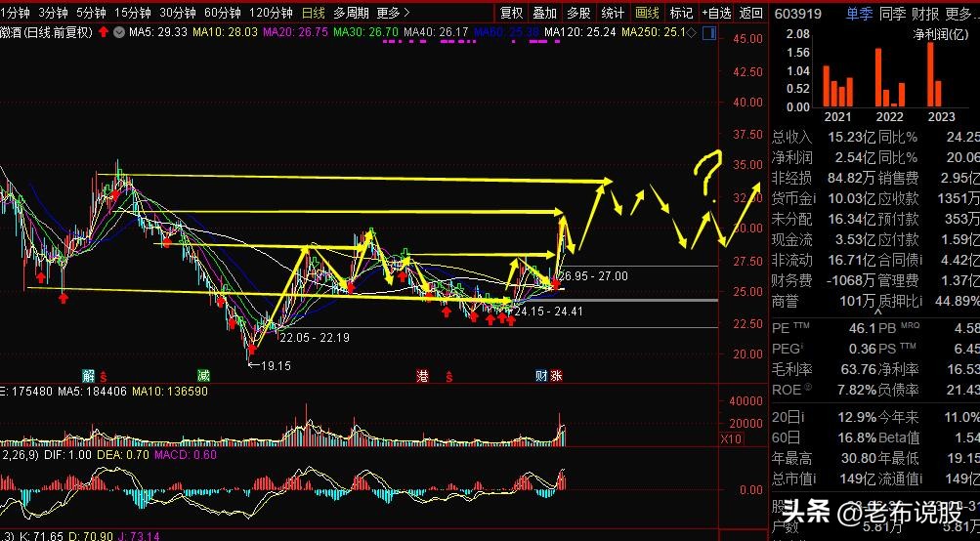980x541 pixels.
Task: Click the diamond icon after MA250
Action: click(x=692, y=32)
